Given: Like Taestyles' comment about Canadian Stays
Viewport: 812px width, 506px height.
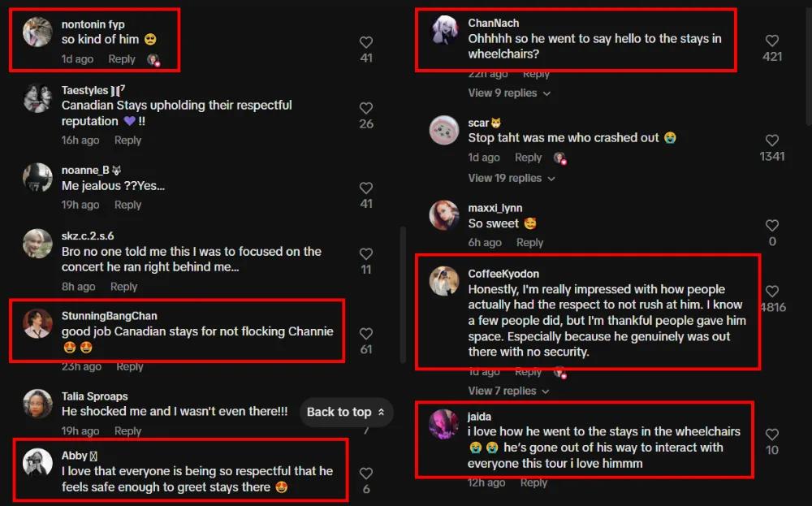Looking at the screenshot, I should tap(366, 108).
